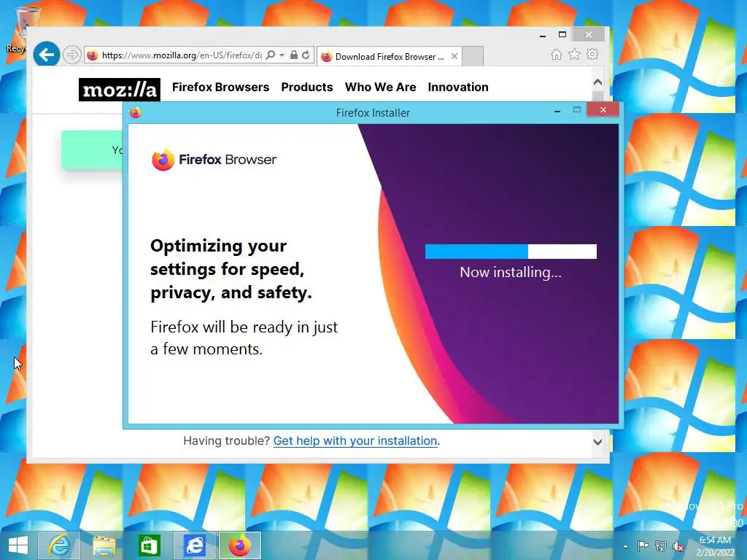Image resolution: width=747 pixels, height=560 pixels.
Task: Open a new tab in Internet Explorer
Action: coord(473,56)
